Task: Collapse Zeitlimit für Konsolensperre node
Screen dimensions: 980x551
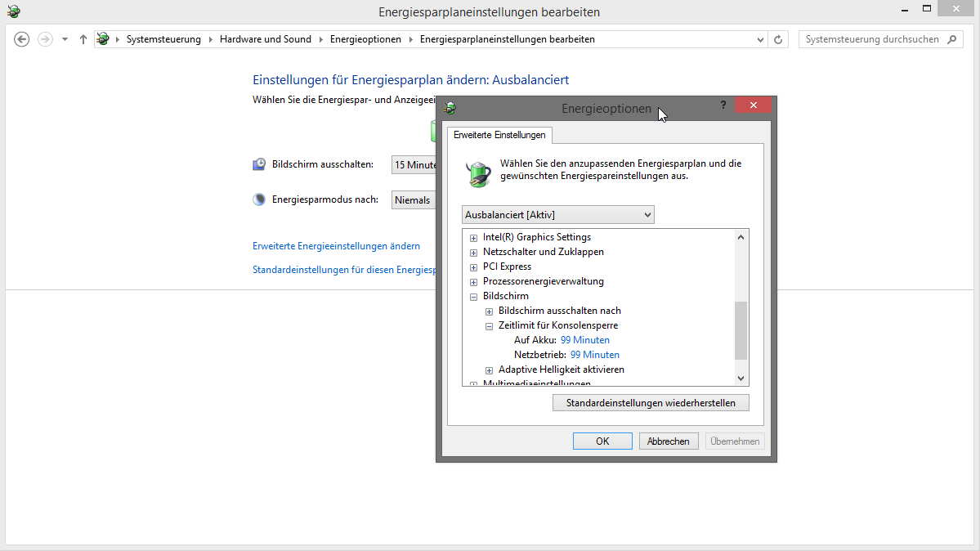Action: [489, 326]
